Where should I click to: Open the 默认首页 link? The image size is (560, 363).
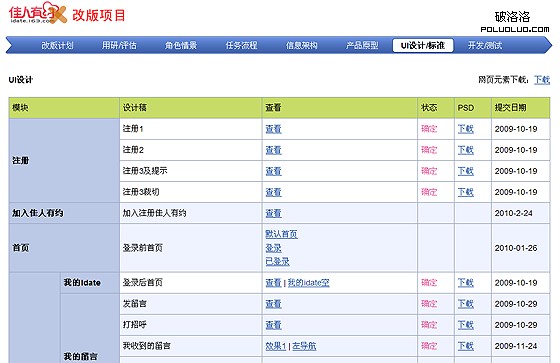pyautogui.click(x=281, y=234)
